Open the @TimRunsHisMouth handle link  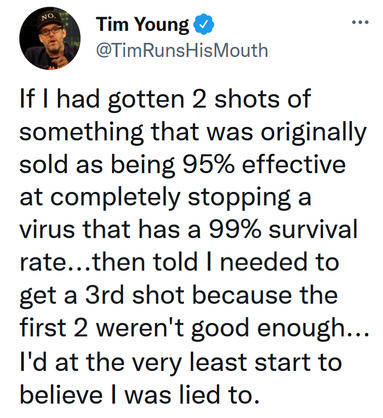coord(182,50)
